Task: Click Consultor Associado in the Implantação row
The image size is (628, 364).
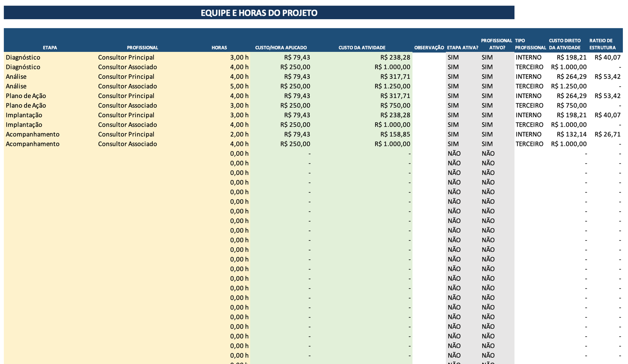Action: point(128,125)
